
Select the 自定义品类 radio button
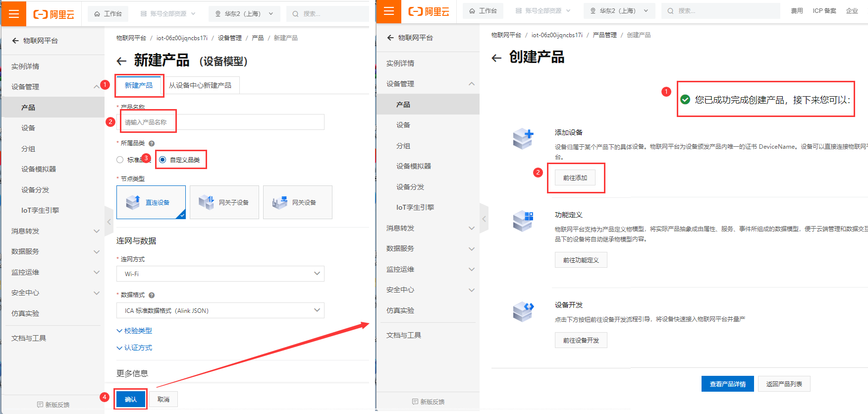click(163, 160)
